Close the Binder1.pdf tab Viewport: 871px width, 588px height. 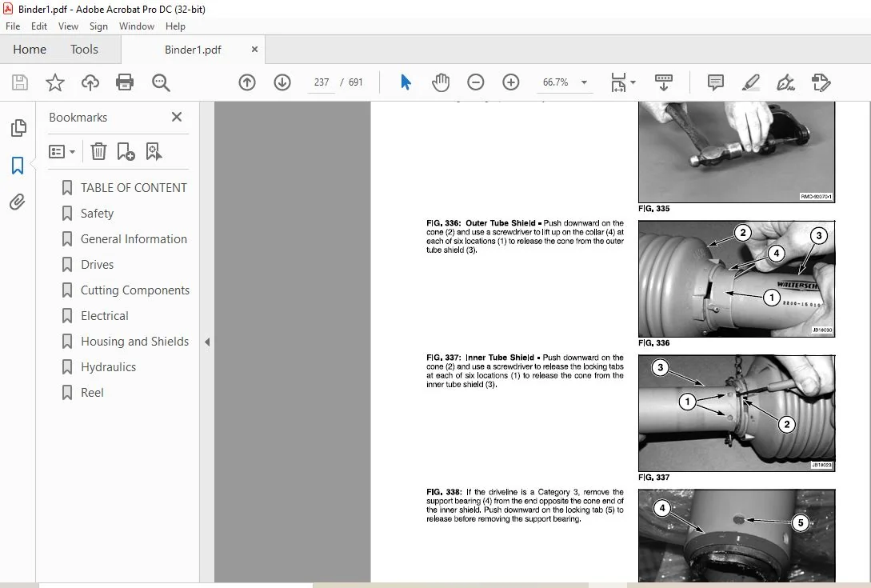tap(254, 49)
